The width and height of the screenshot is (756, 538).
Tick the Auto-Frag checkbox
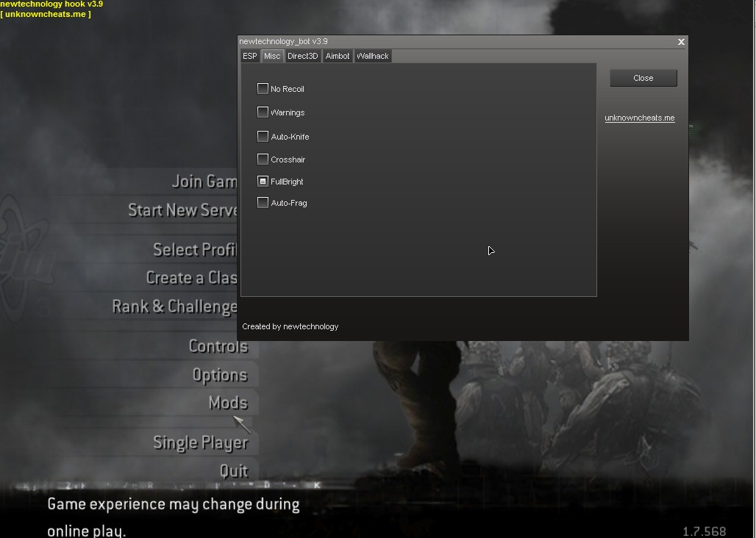pyautogui.click(x=263, y=202)
